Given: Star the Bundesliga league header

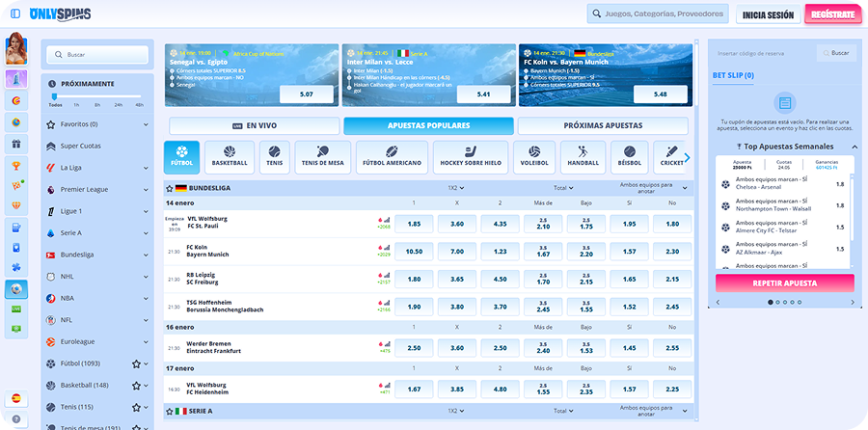Looking at the screenshot, I should click(170, 188).
